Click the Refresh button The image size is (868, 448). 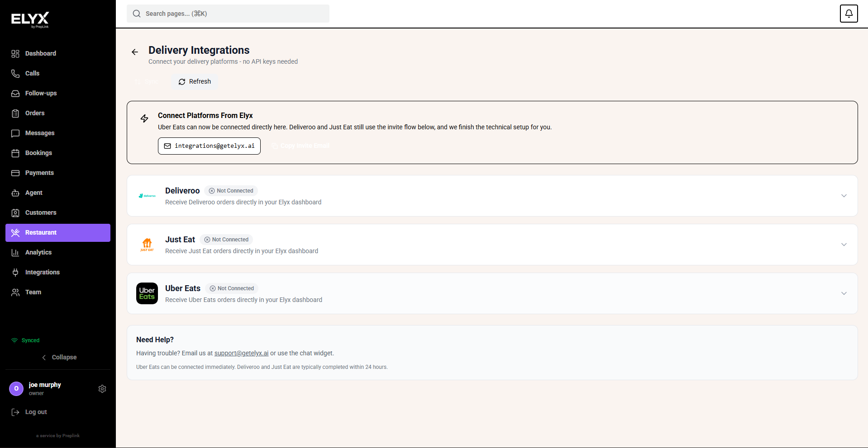coord(195,82)
